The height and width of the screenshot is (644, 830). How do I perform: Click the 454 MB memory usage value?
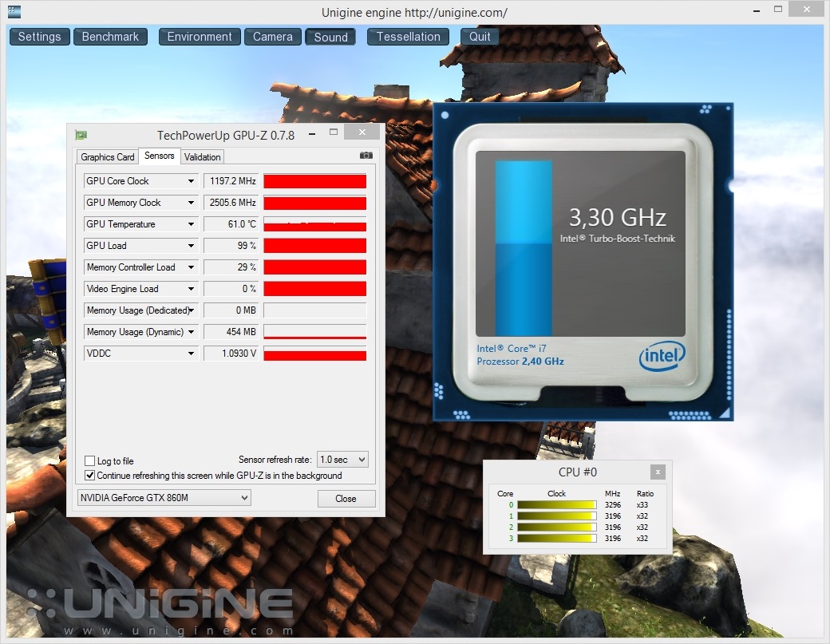[x=231, y=332]
